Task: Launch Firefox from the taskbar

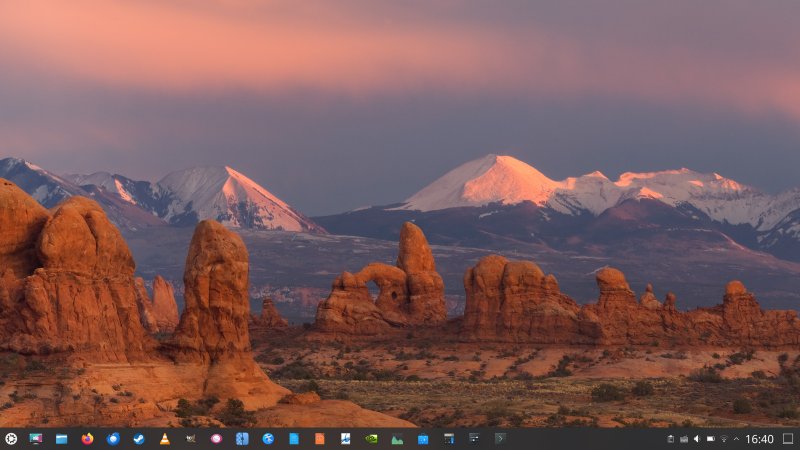Action: [87, 438]
